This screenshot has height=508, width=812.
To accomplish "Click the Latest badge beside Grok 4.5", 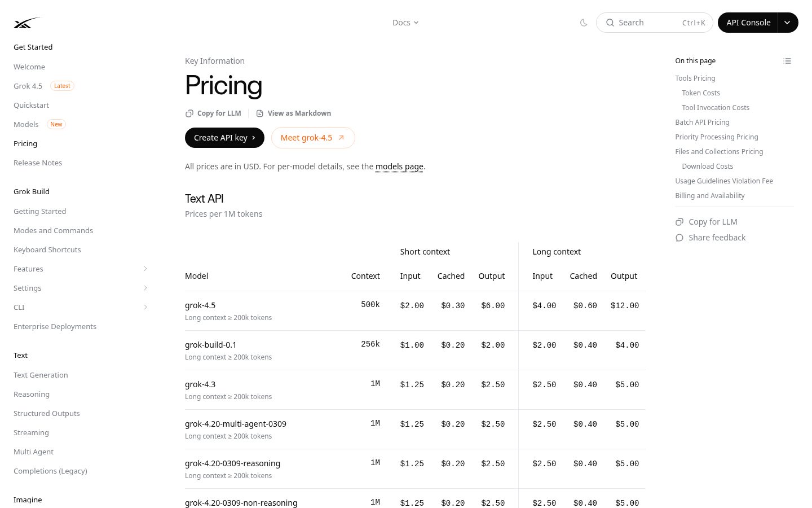I will (62, 86).
